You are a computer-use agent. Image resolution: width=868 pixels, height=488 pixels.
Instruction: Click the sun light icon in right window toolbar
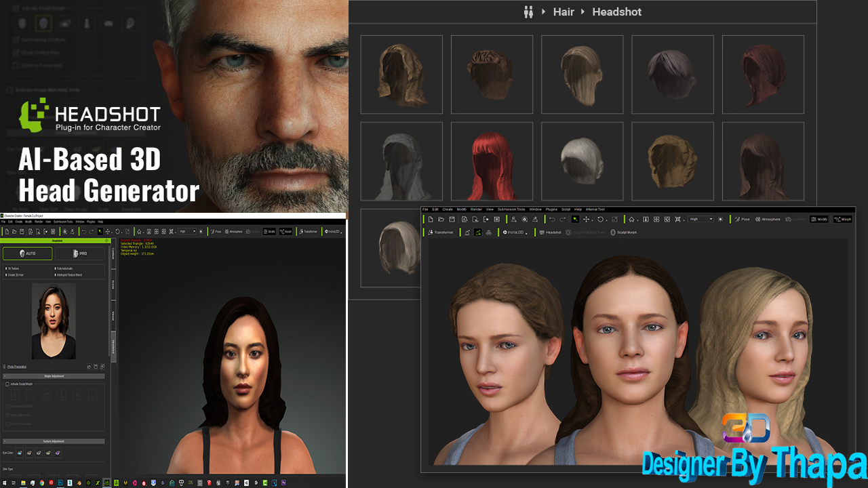tap(720, 219)
